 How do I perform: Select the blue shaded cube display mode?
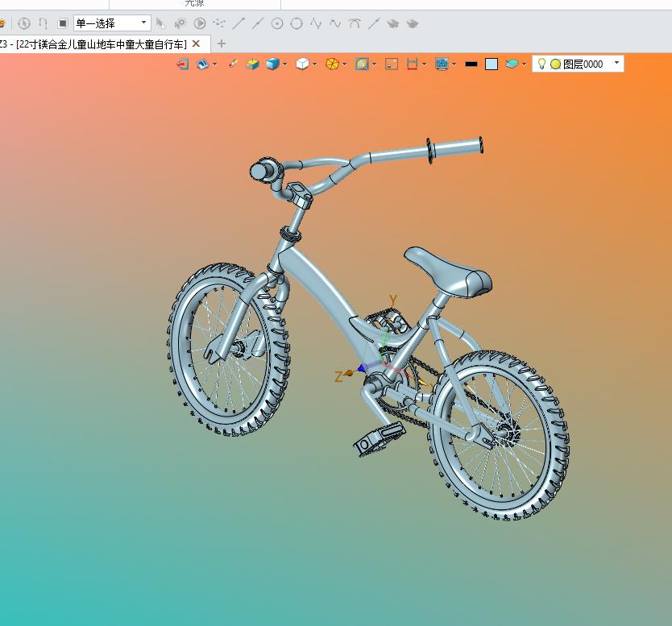[272, 64]
